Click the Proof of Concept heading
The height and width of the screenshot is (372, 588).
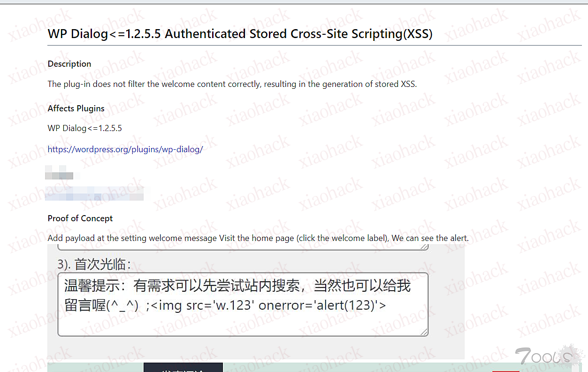point(80,218)
